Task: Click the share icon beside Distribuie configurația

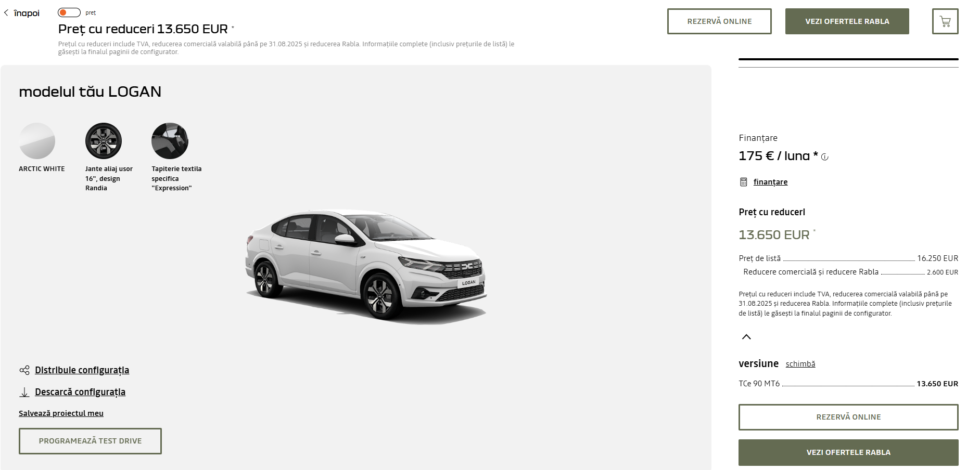Action: point(24,370)
